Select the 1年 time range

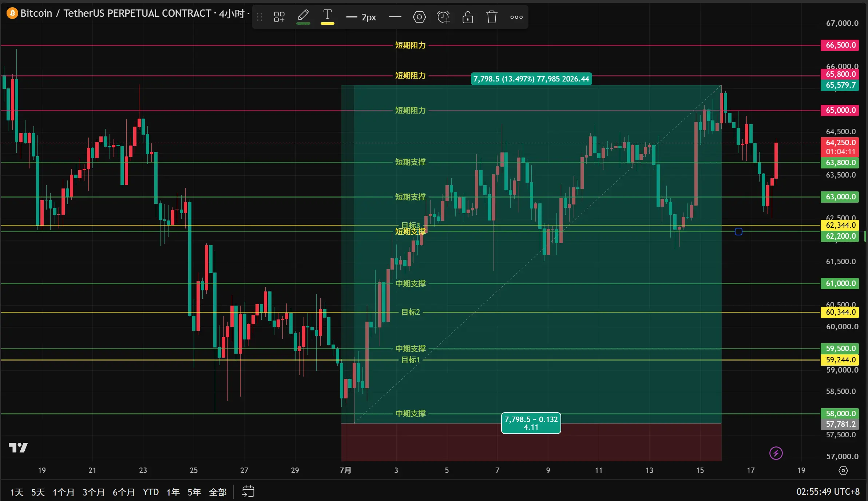[x=173, y=492]
